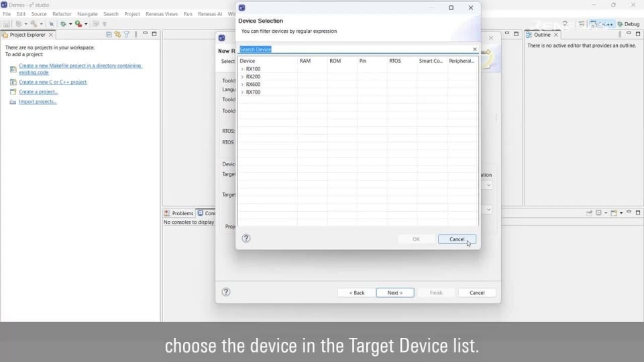
Task: Open the Build hammer dropdown arrow
Action: point(41,24)
